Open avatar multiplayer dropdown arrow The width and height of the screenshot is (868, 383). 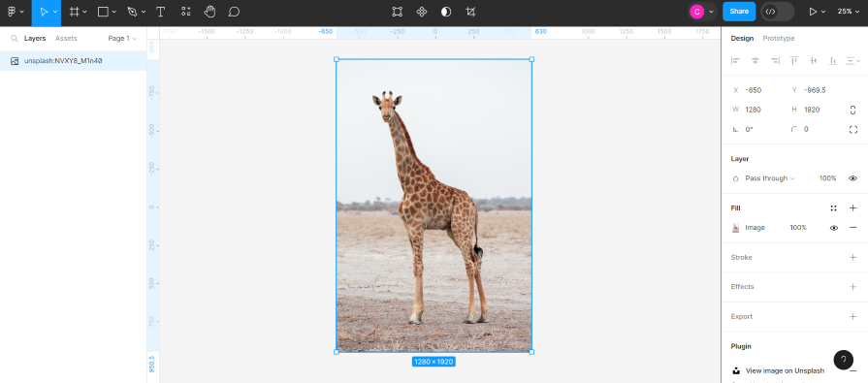point(711,12)
